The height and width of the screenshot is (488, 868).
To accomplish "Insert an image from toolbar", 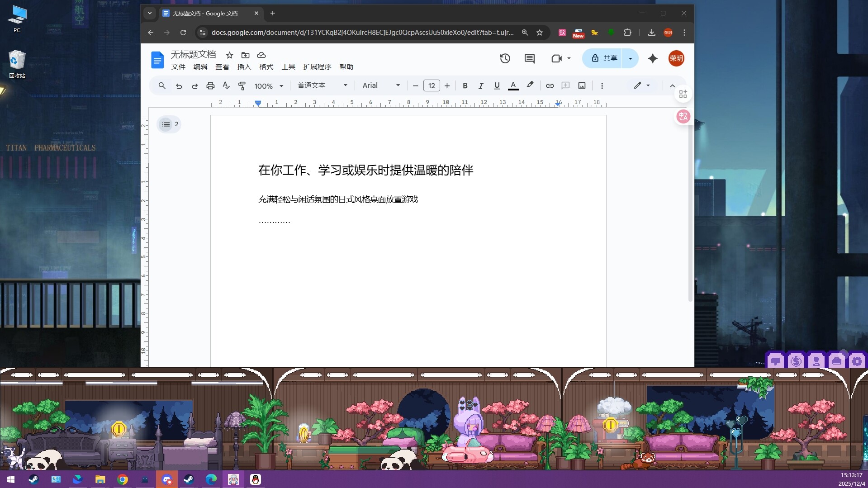I will [582, 85].
